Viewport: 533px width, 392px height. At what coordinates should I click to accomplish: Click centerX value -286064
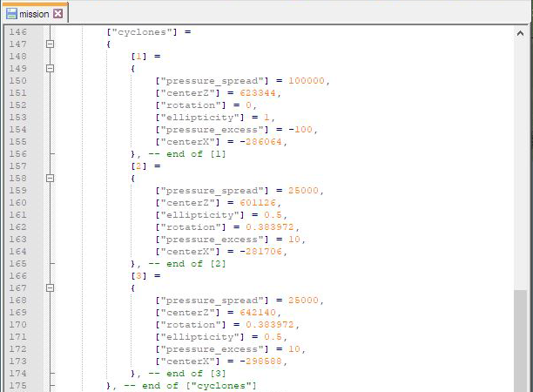click(x=260, y=142)
